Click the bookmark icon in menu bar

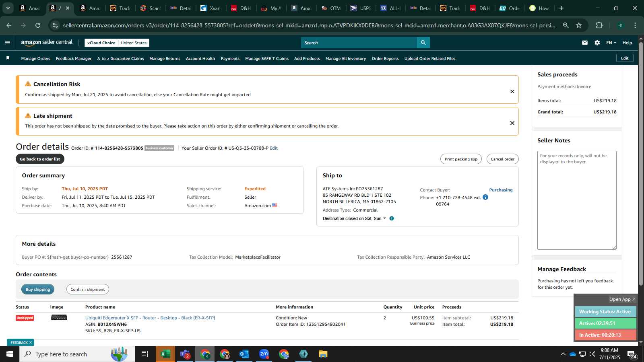pos(8,58)
